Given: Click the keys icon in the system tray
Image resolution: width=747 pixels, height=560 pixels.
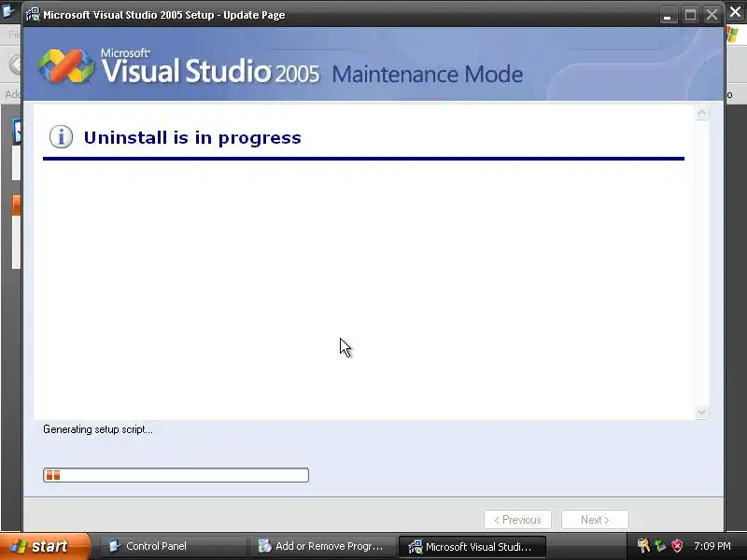Looking at the screenshot, I should pos(643,545).
